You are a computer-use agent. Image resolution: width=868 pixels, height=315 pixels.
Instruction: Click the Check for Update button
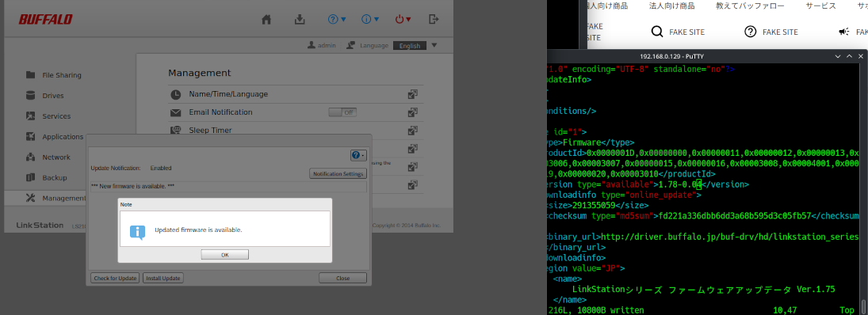click(115, 278)
